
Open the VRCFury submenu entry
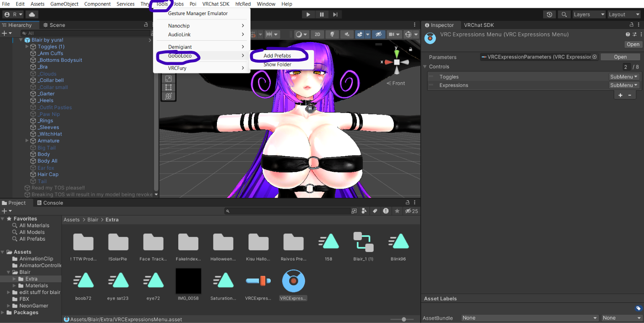202,68
